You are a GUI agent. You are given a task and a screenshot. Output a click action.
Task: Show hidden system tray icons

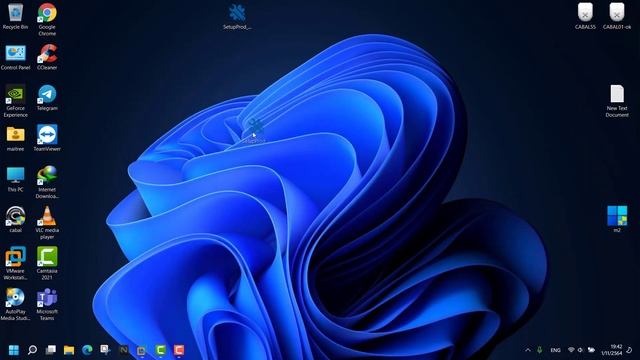pos(528,350)
